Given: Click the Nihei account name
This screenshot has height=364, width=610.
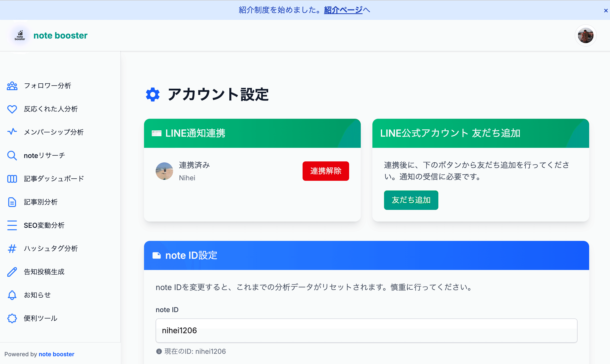Looking at the screenshot, I should [x=187, y=178].
